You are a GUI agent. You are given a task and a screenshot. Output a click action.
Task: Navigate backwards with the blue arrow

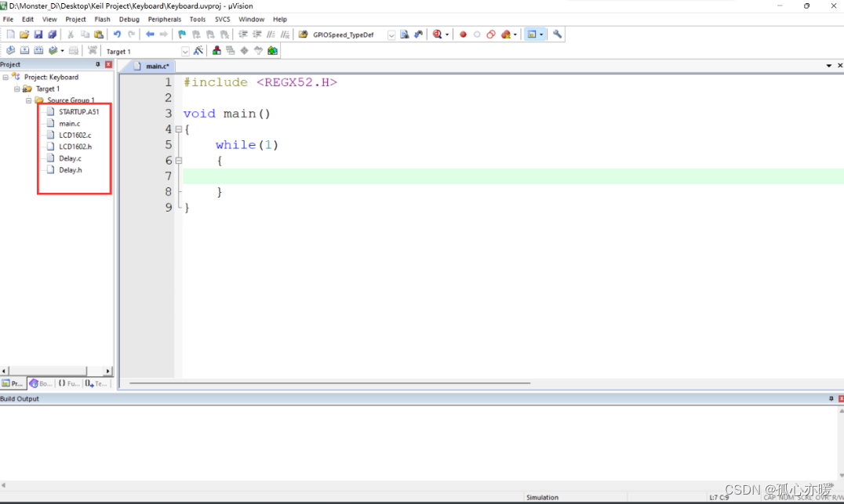[150, 34]
